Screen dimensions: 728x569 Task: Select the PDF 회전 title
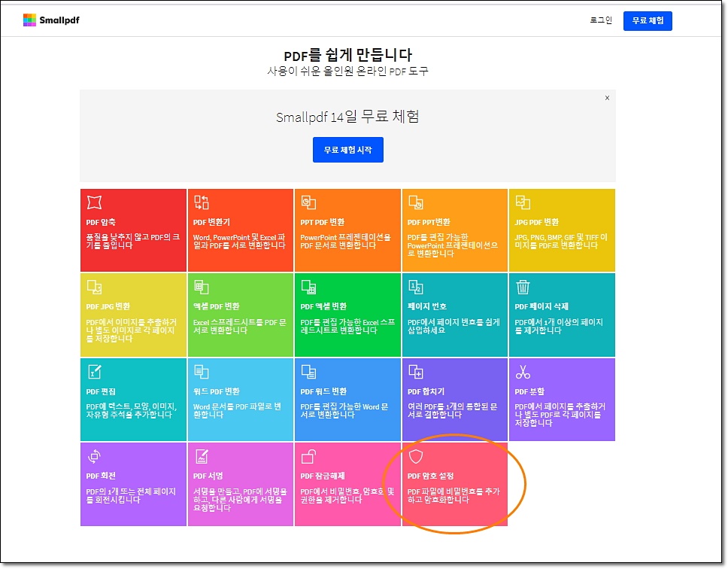(101, 476)
